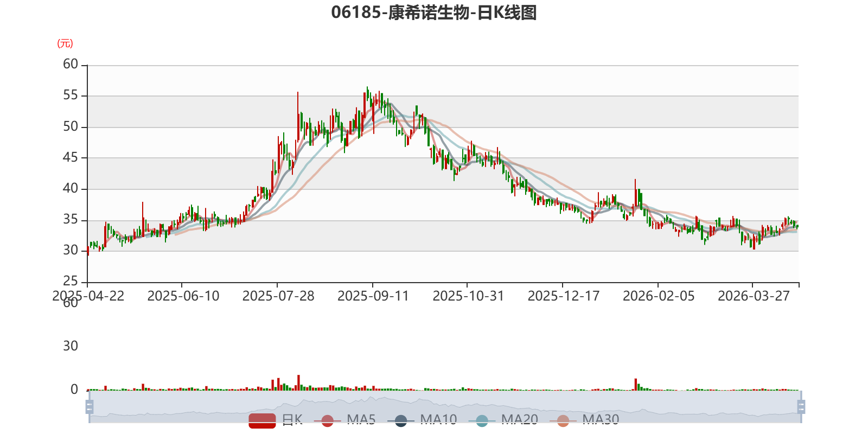This screenshot has height=434, width=868.
Task: Click the 2026-02-05 date label
Action: tap(659, 296)
